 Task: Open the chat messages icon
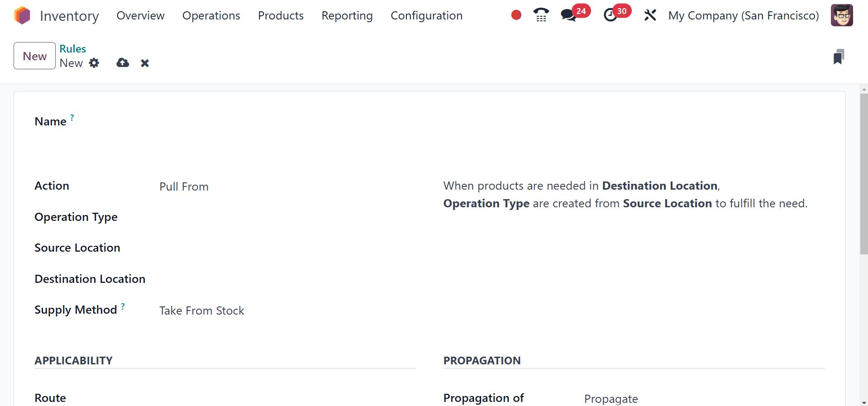(568, 15)
